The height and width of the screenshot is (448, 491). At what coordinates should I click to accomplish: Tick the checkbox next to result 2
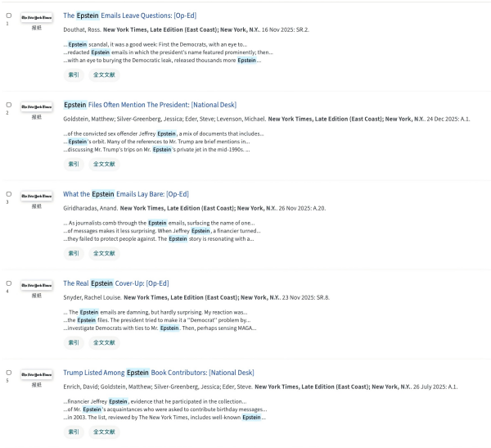pos(8,105)
